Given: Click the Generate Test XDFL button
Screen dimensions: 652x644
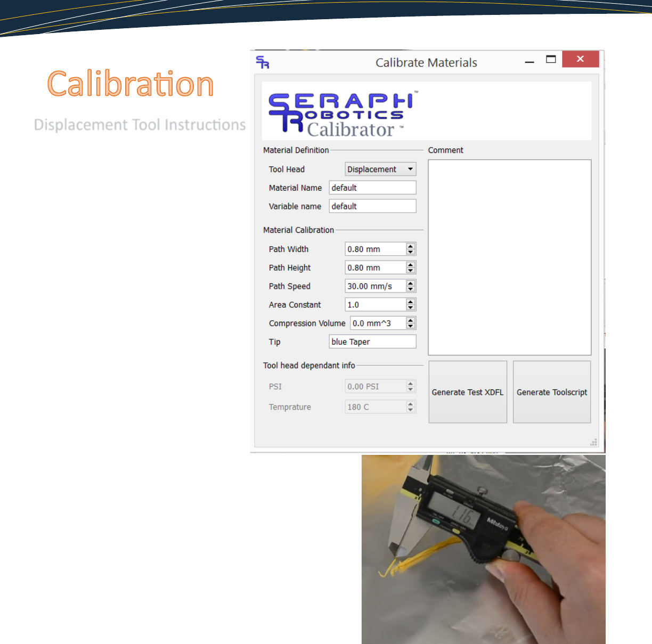Looking at the screenshot, I should (x=468, y=392).
